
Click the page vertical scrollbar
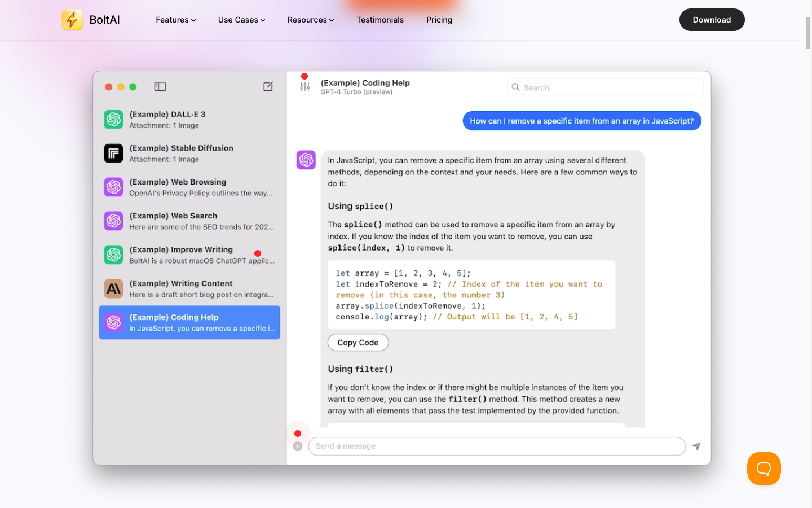coord(807,33)
